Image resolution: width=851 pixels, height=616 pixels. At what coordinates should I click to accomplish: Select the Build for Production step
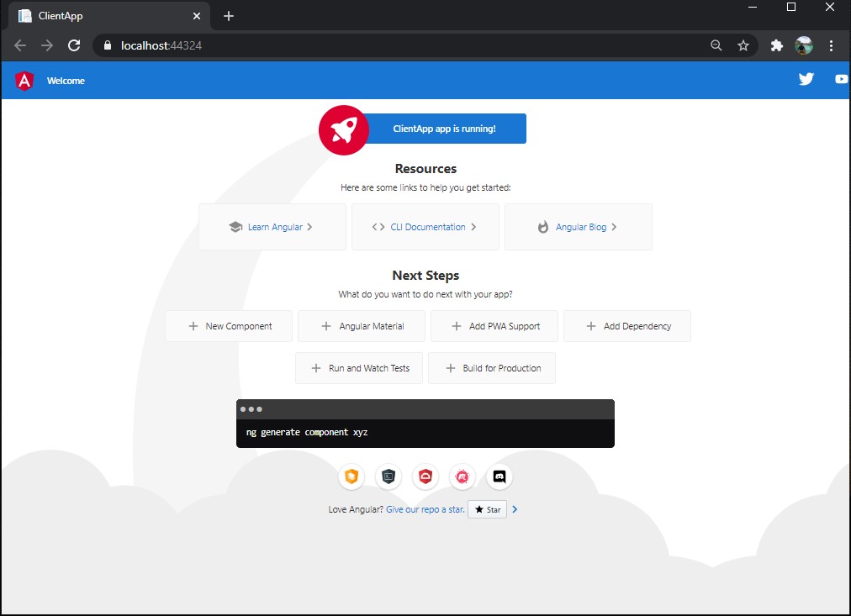[492, 368]
